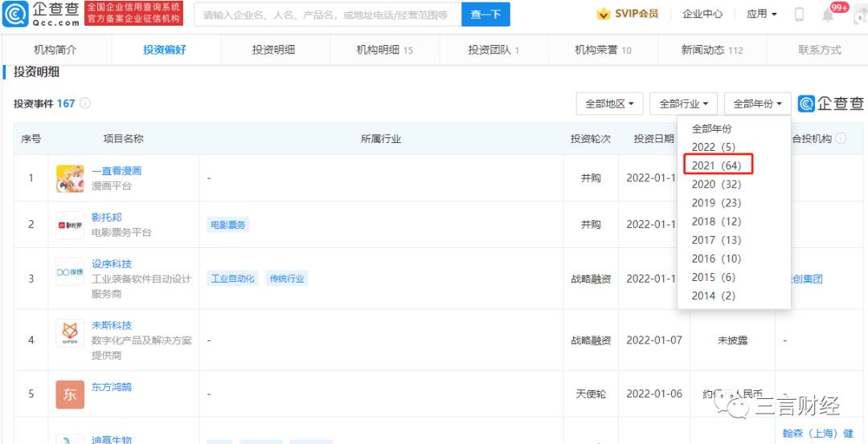868x444 pixels.
Task: Open the 全部行业 dropdown filter
Action: [x=683, y=104]
